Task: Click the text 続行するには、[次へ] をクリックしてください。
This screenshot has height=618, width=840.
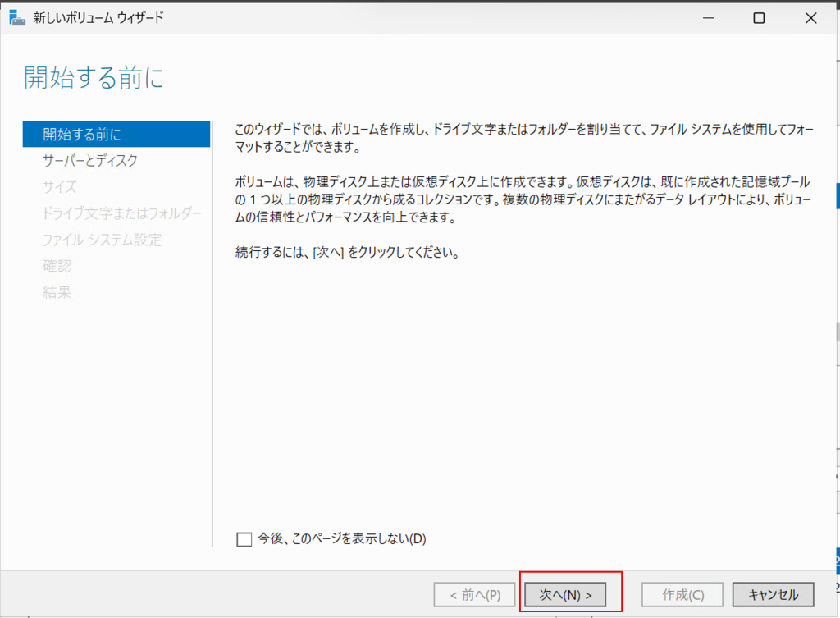Action: click(x=348, y=252)
